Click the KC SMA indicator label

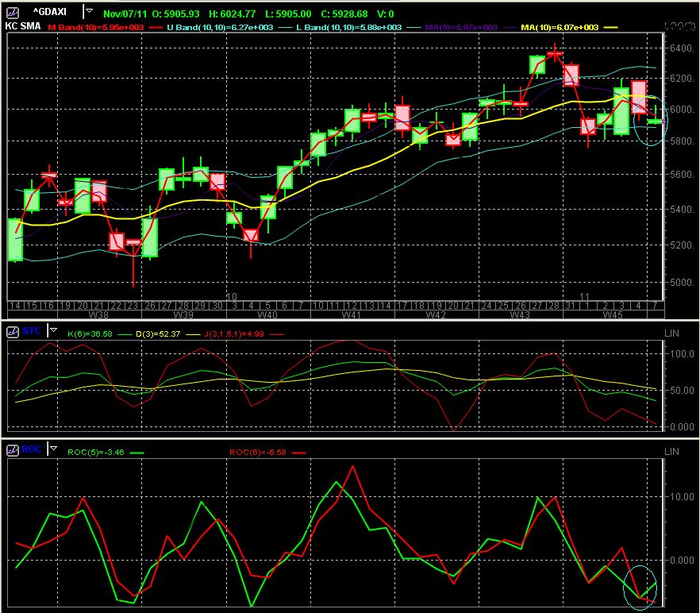21,26
